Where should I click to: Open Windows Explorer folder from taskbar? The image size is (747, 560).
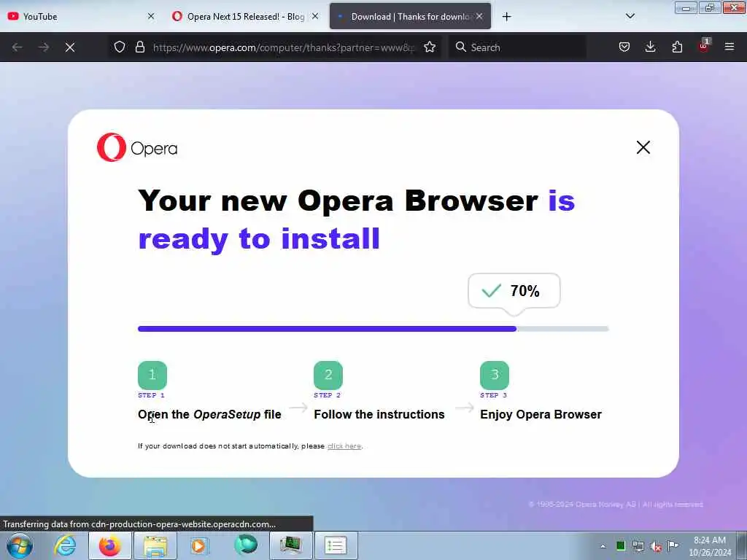[x=155, y=545]
